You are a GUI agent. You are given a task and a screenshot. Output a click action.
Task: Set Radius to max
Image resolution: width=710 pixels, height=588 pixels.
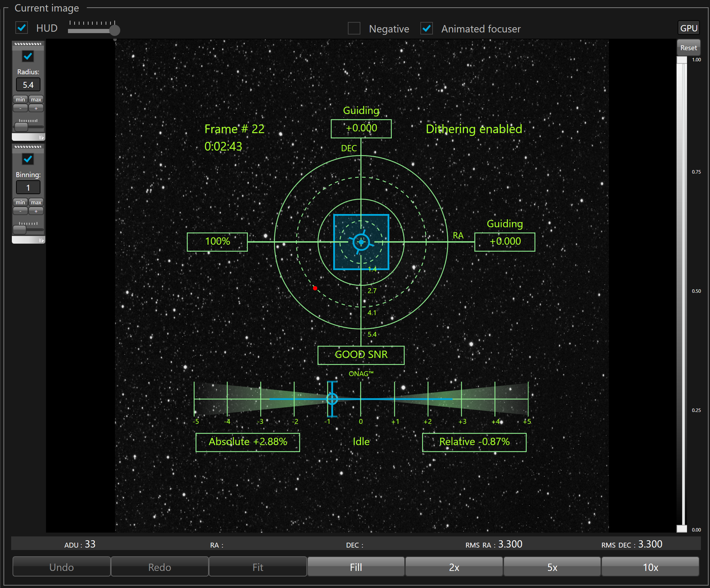36,100
